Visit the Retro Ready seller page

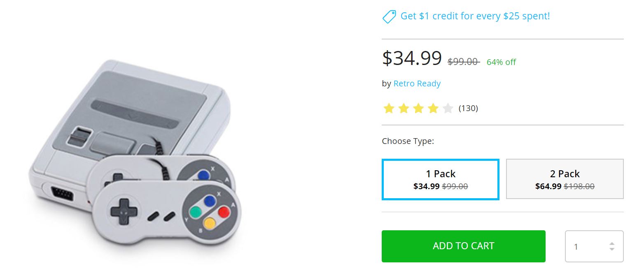417,83
